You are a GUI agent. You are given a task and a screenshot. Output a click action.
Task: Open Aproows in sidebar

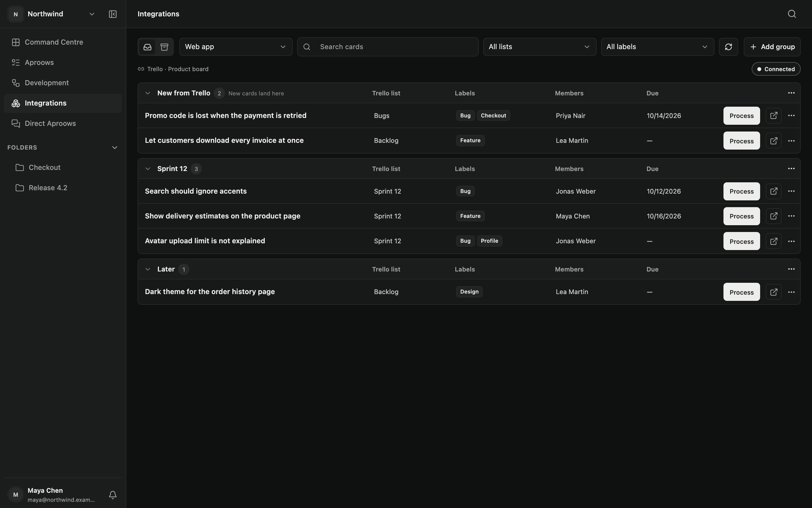(63, 62)
